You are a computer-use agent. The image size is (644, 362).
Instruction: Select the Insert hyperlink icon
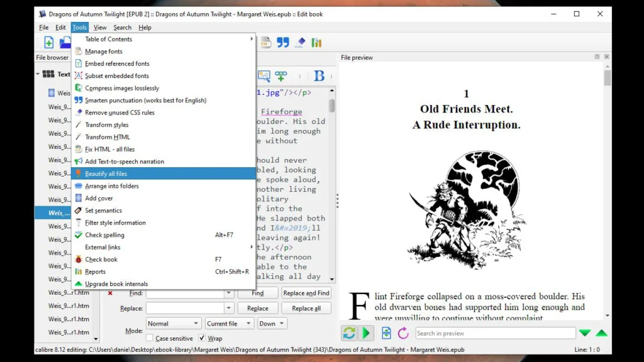click(x=281, y=76)
